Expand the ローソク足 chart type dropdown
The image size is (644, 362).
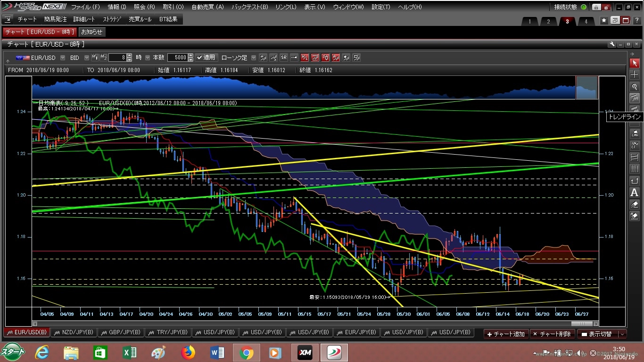point(254,58)
